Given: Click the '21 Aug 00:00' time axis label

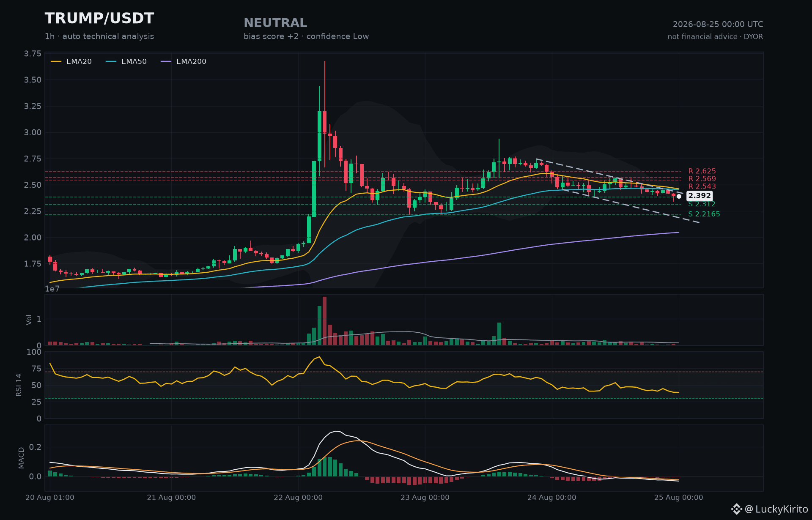Looking at the screenshot, I should pyautogui.click(x=171, y=498).
